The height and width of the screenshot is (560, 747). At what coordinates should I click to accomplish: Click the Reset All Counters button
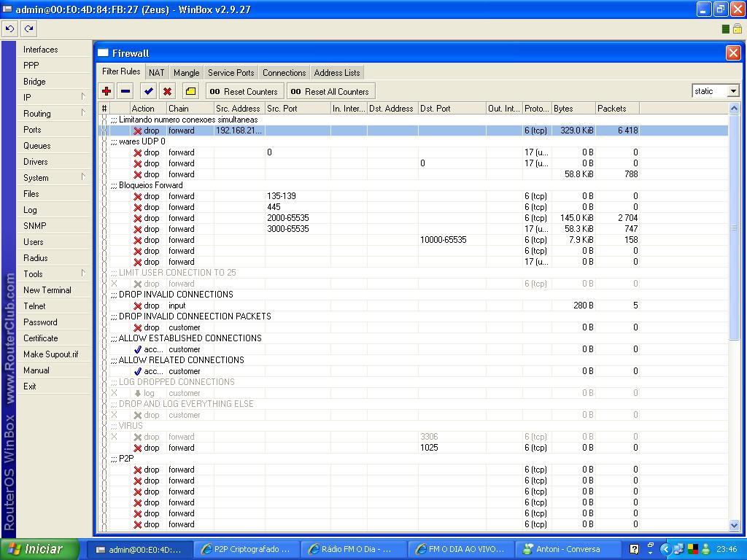tap(330, 91)
